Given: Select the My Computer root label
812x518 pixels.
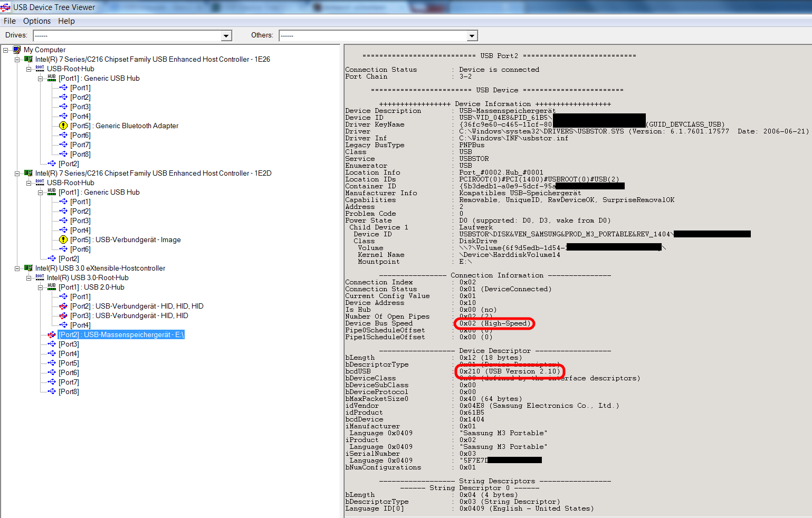Looking at the screenshot, I should coord(44,50).
